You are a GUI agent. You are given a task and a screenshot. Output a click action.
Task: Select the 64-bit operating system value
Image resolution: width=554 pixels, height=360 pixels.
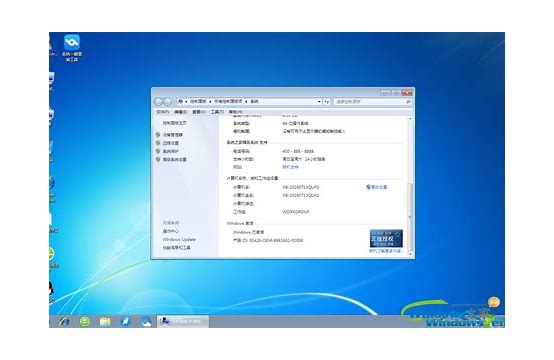[x=295, y=123]
